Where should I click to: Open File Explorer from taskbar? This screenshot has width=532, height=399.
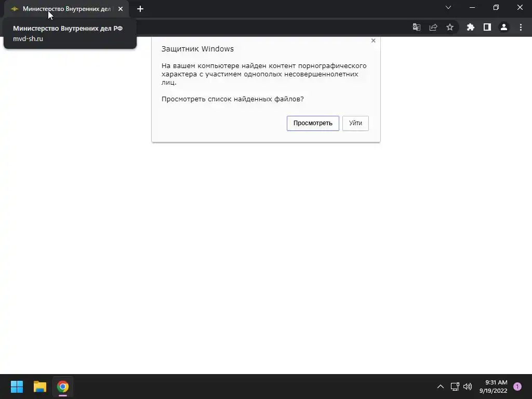click(x=39, y=387)
